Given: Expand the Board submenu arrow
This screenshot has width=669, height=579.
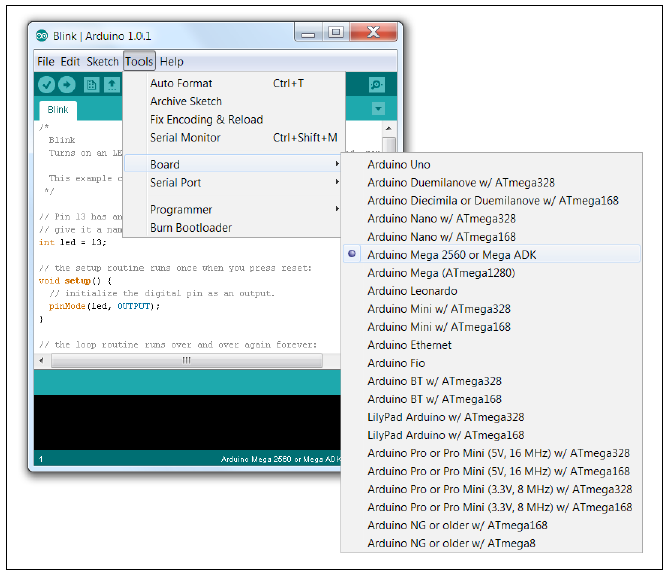Looking at the screenshot, I should (337, 164).
